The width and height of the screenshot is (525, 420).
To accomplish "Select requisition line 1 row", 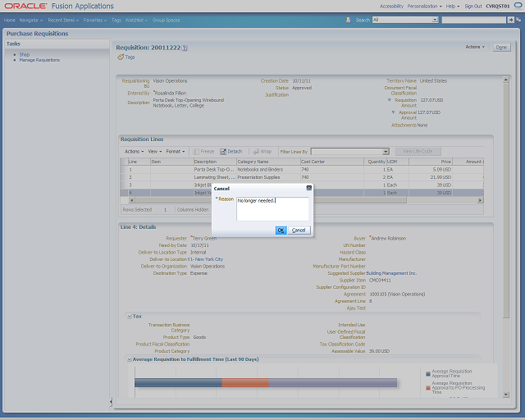I will (x=302, y=170).
